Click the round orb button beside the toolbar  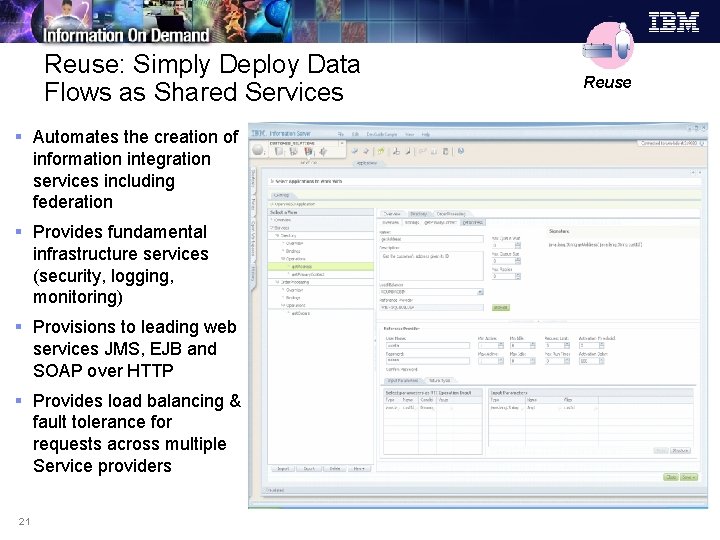pos(258,150)
